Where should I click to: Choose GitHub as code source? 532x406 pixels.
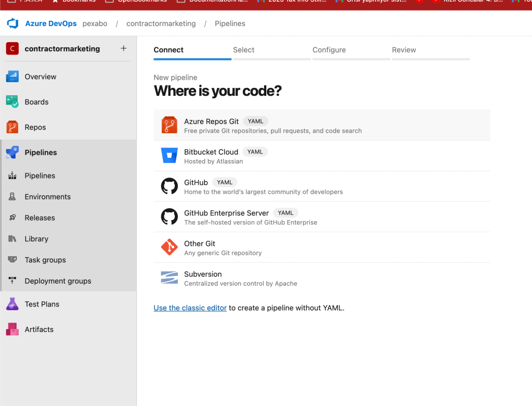point(322,186)
